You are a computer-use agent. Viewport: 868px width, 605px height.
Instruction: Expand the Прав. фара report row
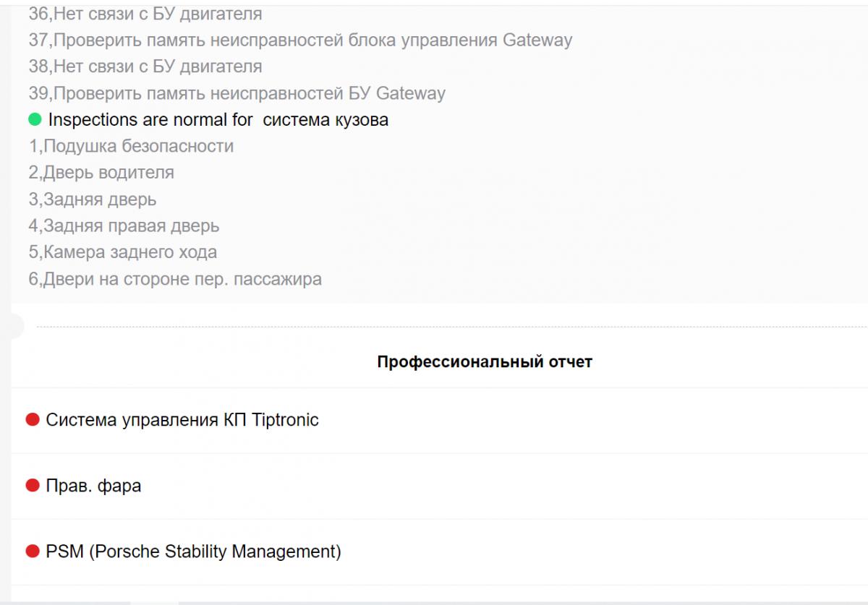(x=93, y=486)
